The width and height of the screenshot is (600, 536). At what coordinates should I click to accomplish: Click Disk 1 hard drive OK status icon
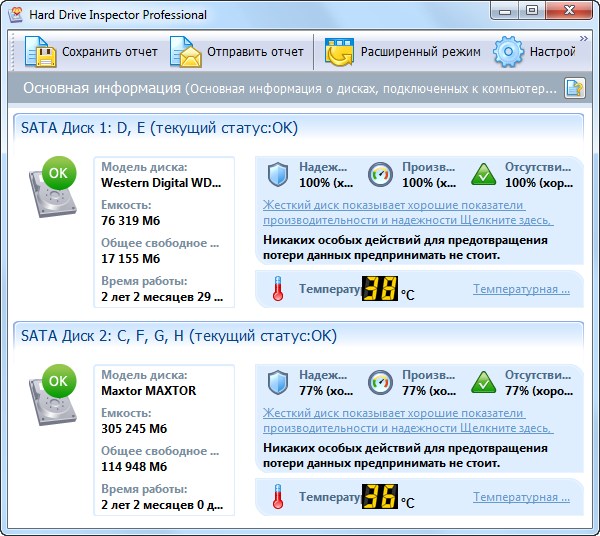(53, 187)
